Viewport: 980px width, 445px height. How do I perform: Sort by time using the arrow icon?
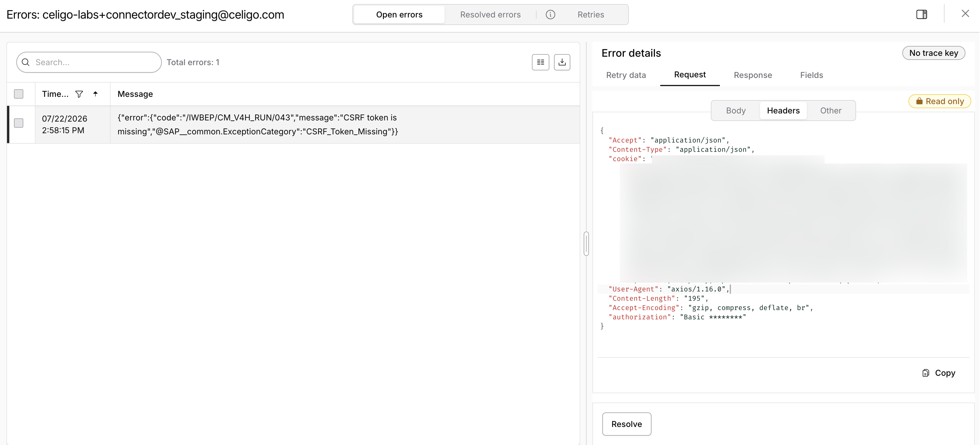(95, 94)
